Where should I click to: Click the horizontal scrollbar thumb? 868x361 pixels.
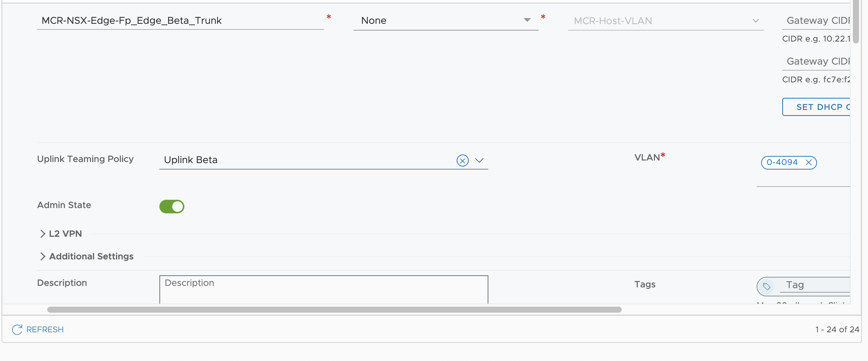(334, 310)
